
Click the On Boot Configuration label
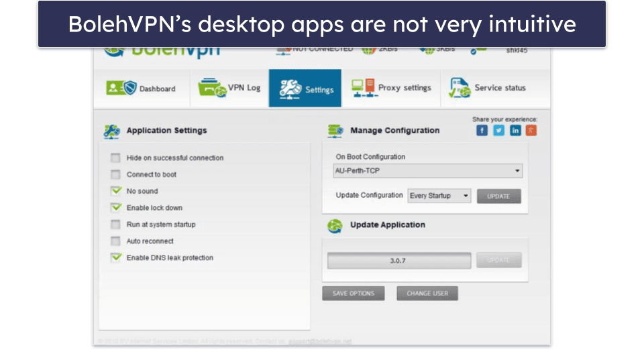click(x=370, y=157)
